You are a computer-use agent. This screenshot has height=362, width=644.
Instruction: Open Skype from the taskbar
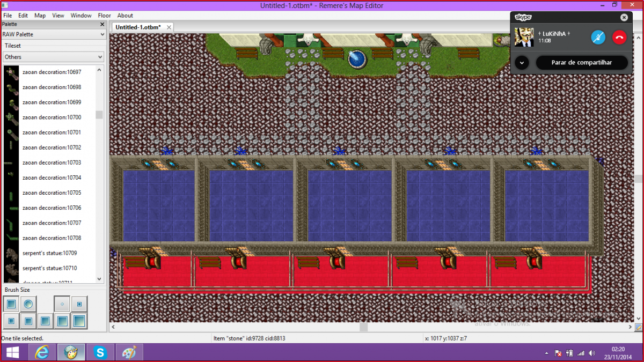(x=100, y=353)
